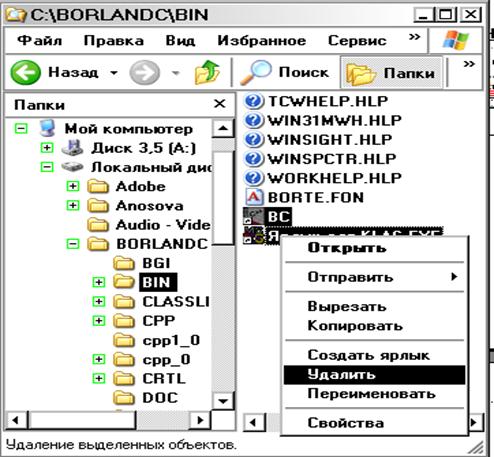Select the CRTL folder icon
Viewport: 494px width, 457px height.
pyautogui.click(x=124, y=379)
